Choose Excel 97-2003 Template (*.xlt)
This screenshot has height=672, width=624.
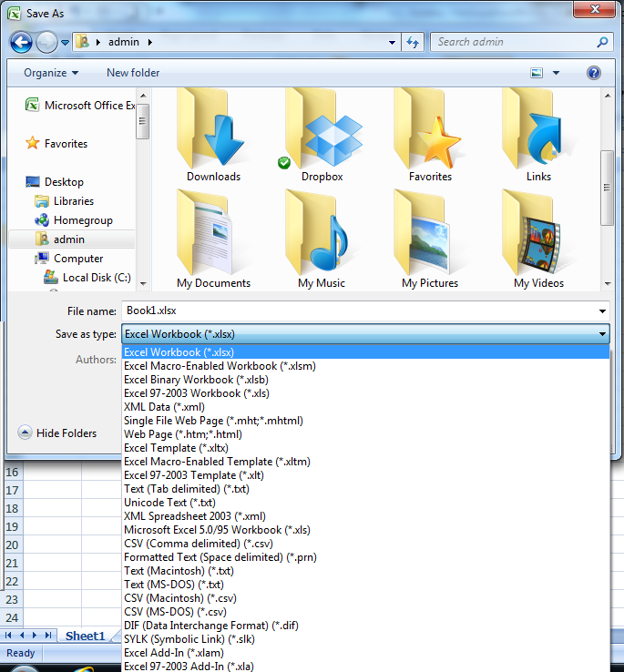(365, 475)
